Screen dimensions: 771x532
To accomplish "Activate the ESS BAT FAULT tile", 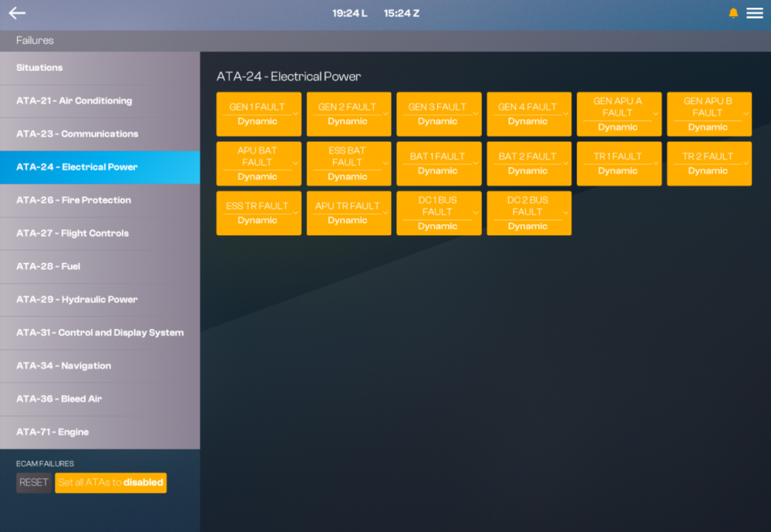I will pos(348,163).
